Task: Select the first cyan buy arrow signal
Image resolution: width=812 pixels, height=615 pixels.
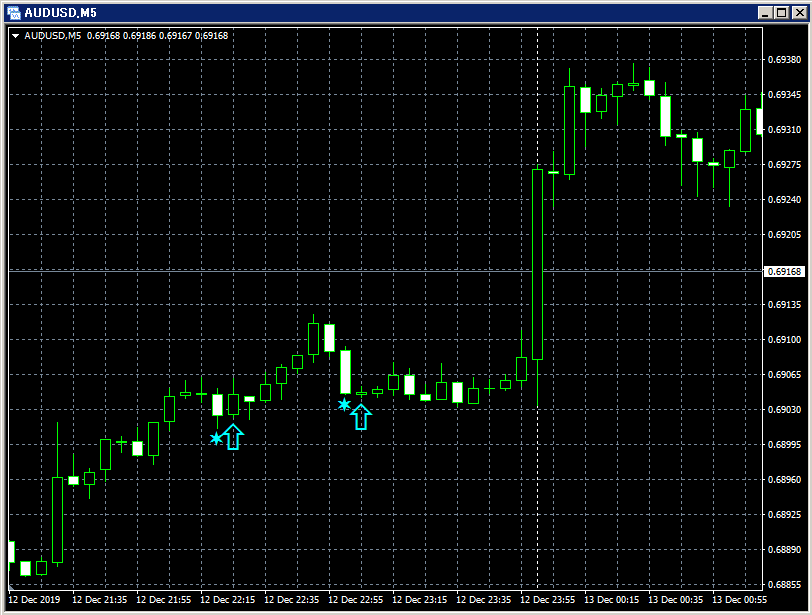Action: coord(231,437)
